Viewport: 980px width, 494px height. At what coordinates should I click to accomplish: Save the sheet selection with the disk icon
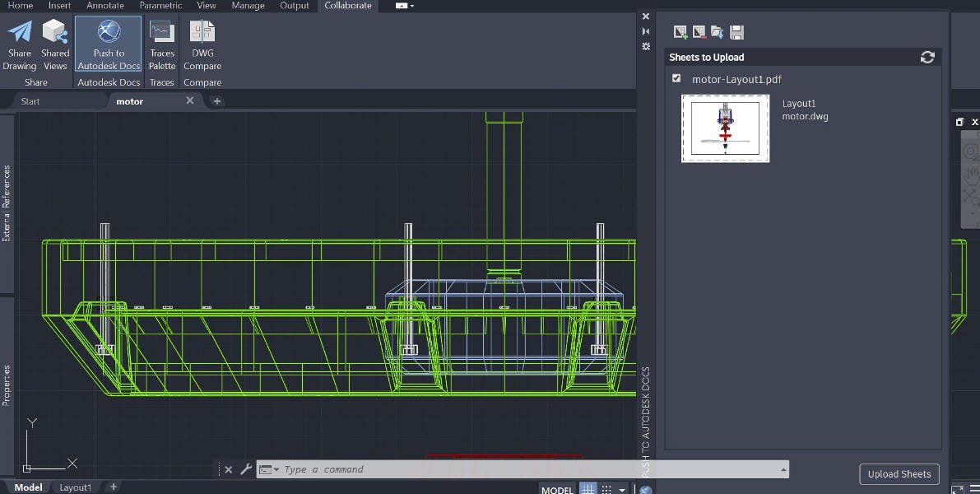pyautogui.click(x=736, y=31)
